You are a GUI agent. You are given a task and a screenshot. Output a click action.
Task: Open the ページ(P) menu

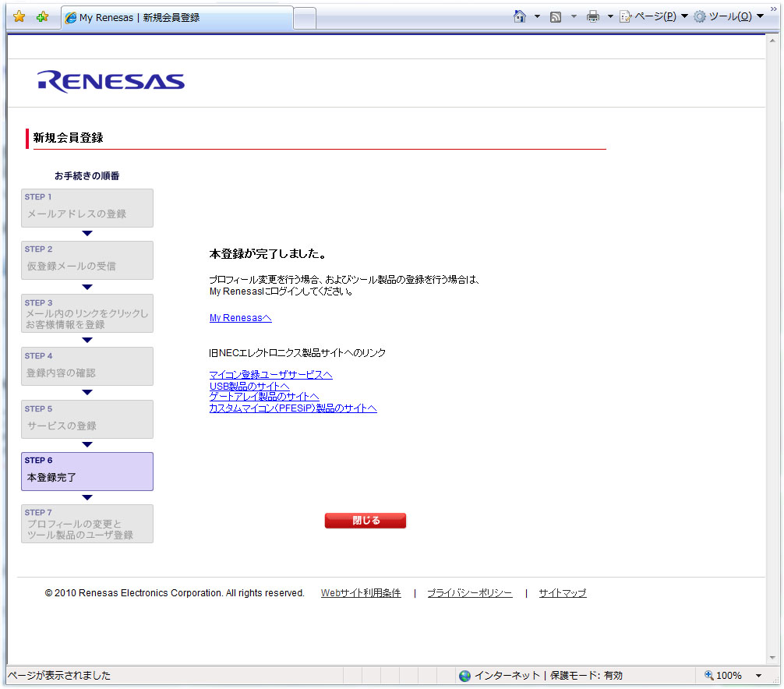653,16
